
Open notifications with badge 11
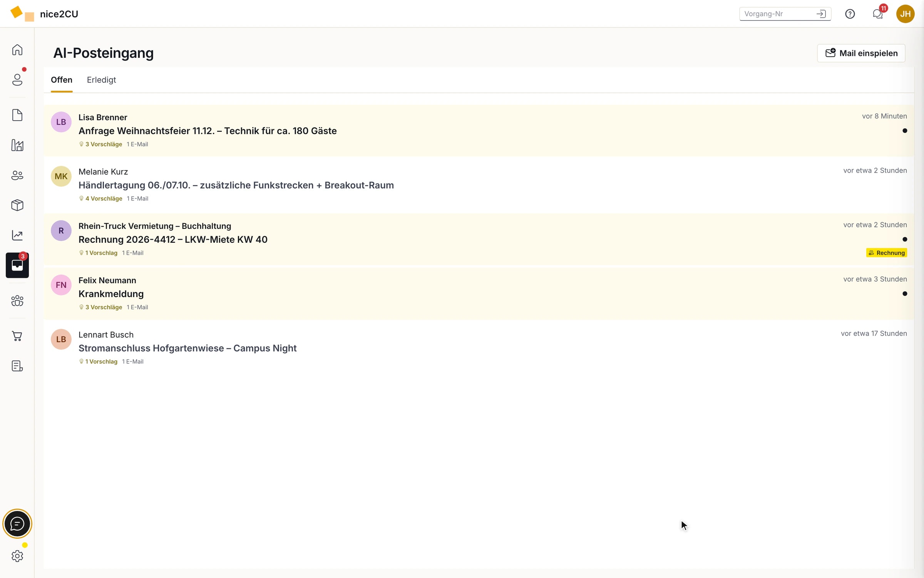(878, 14)
